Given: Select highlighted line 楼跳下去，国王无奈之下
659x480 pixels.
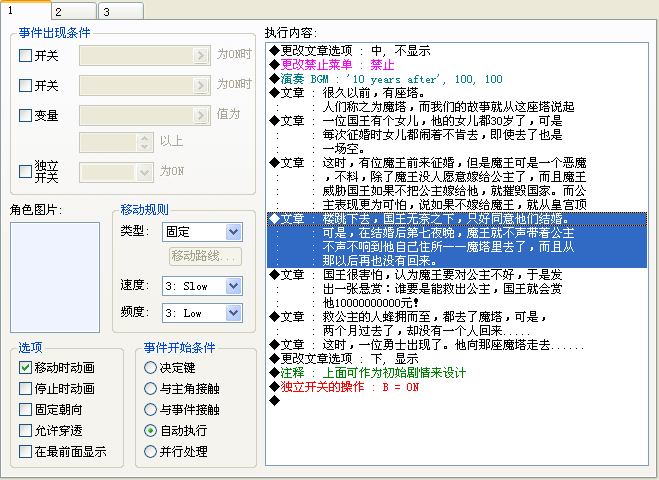Looking at the screenshot, I should click(457, 219).
